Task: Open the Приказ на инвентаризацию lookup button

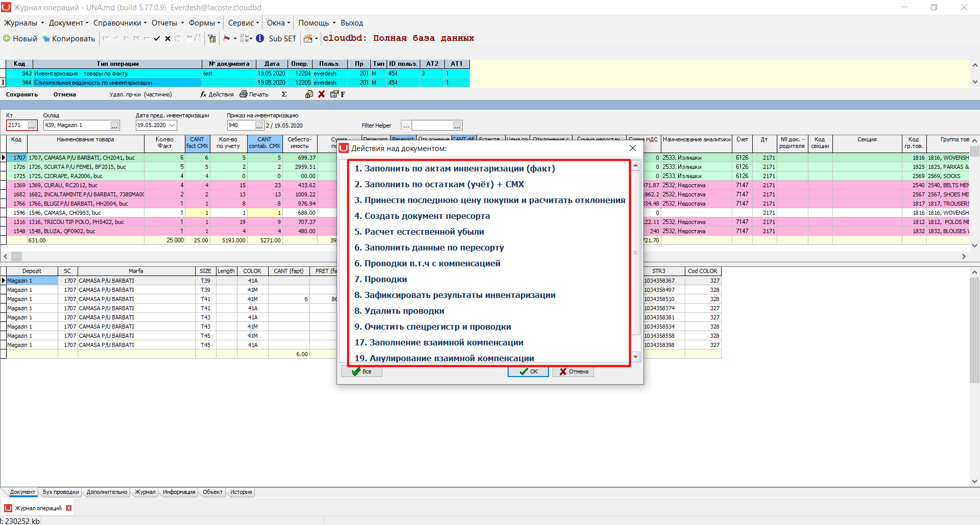Action: point(259,126)
